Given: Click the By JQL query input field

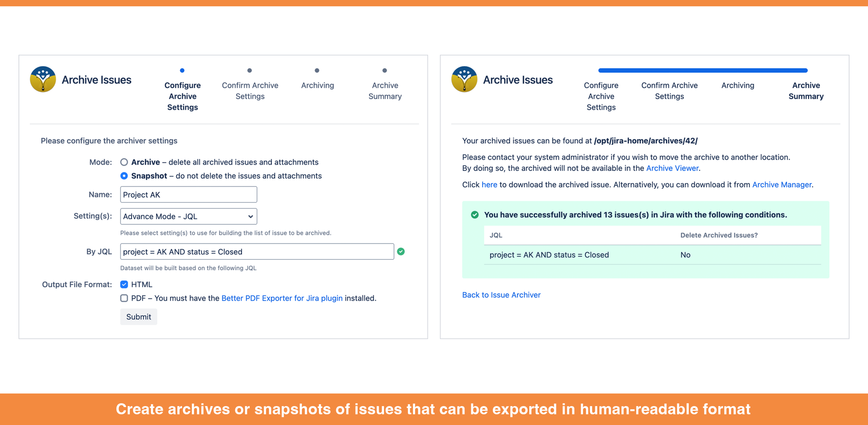Looking at the screenshot, I should (257, 252).
